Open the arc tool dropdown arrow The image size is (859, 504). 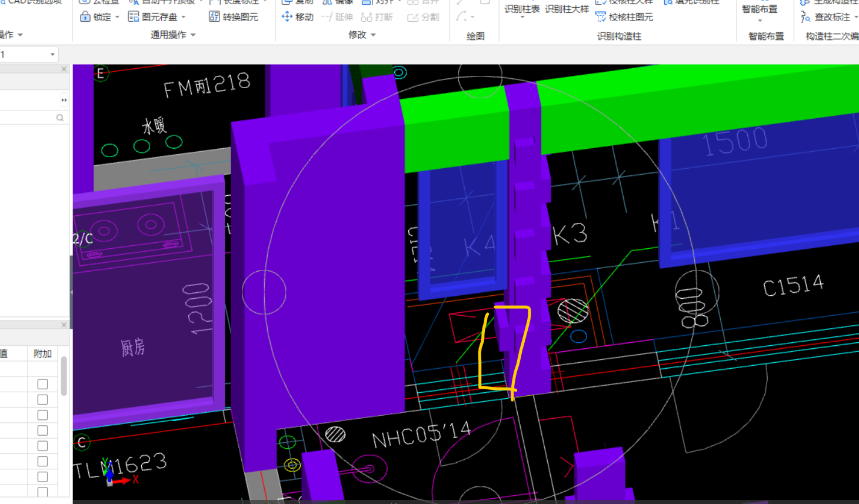pos(472,17)
